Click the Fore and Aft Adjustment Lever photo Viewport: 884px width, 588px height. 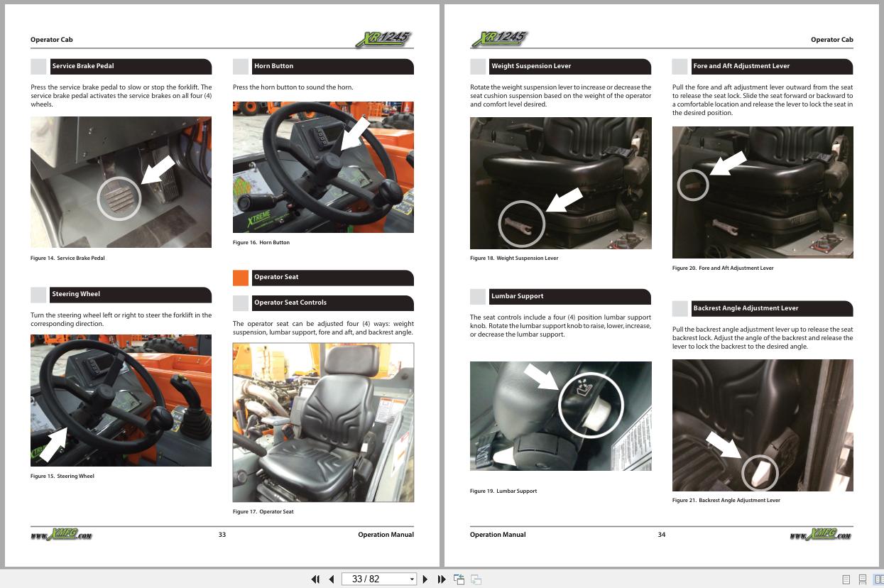pyautogui.click(x=763, y=192)
